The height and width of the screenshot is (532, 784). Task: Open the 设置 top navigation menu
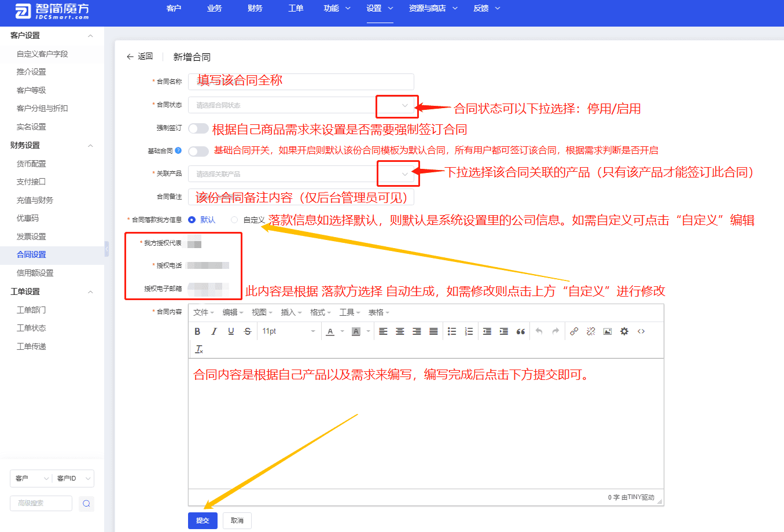380,8
